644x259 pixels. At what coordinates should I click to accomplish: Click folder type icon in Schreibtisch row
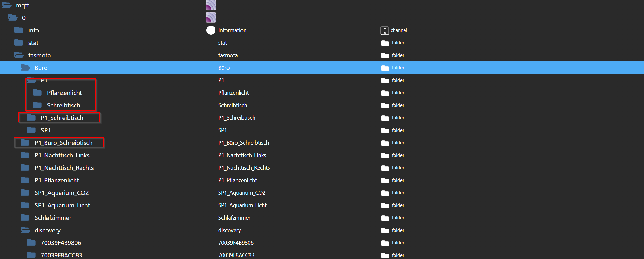(x=385, y=105)
